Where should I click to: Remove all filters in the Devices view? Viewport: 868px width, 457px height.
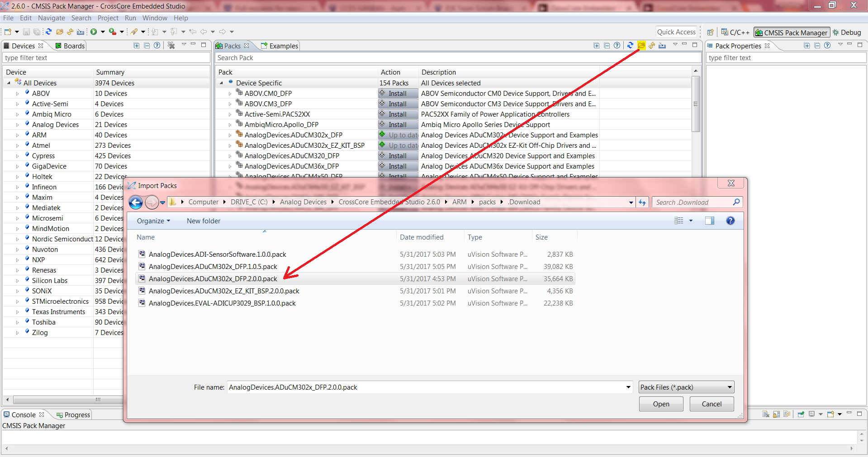171,46
